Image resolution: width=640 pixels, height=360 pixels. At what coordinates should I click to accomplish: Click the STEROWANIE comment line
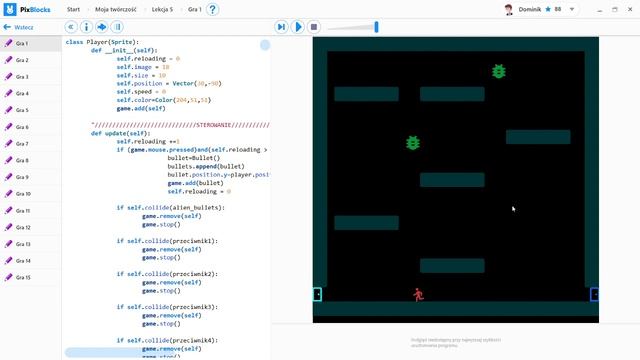pos(180,125)
